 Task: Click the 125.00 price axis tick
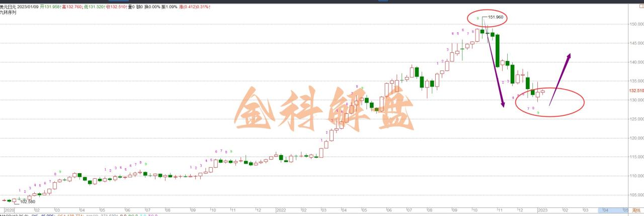[x=636, y=119]
